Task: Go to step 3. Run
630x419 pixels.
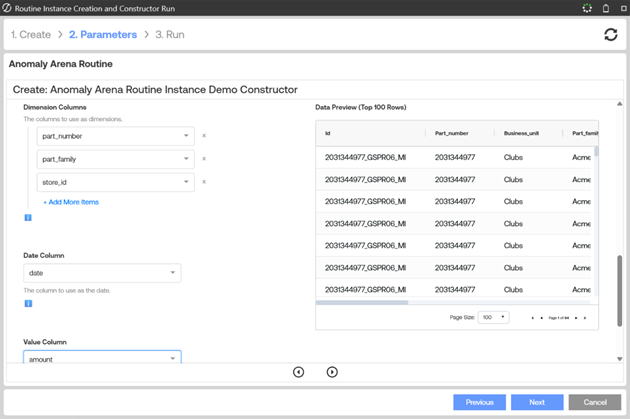Action: point(170,35)
